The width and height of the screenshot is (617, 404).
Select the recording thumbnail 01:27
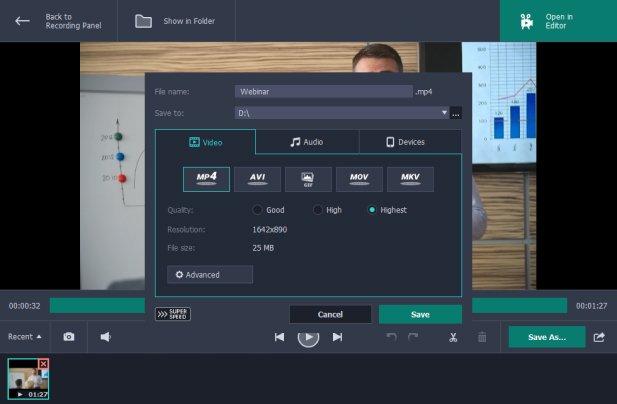coord(28,379)
